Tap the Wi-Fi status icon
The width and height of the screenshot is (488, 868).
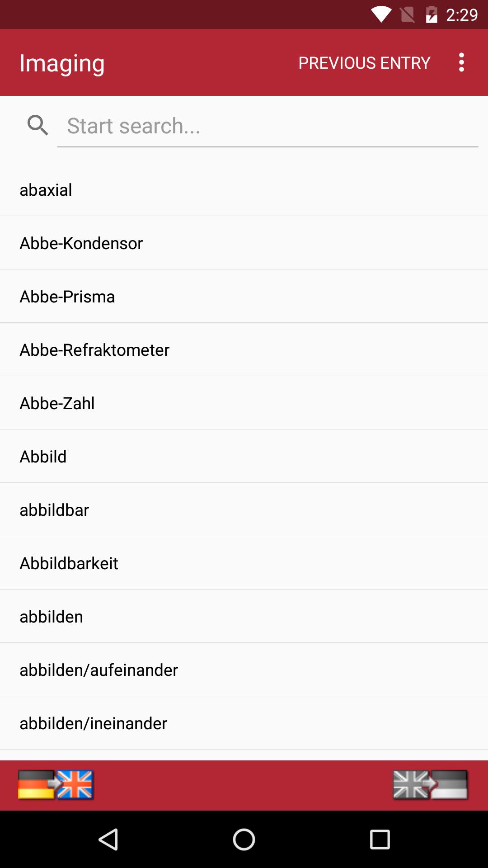point(381,14)
